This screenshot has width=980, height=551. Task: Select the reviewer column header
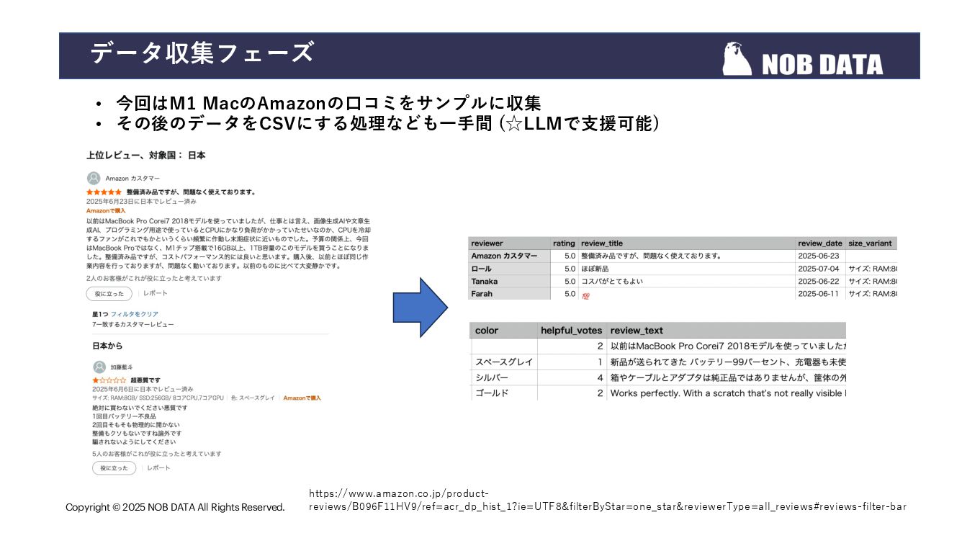(x=509, y=243)
